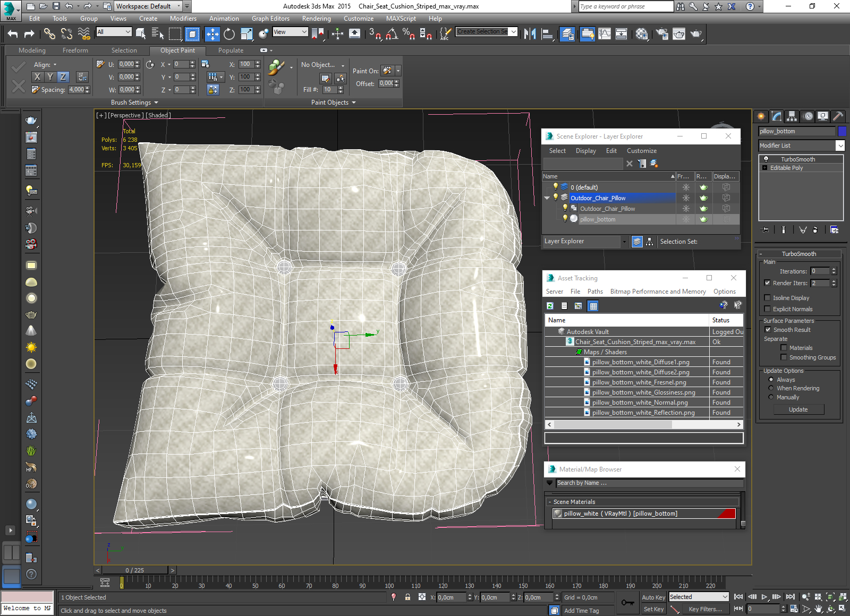This screenshot has height=616, width=850.
Task: Select the When Rendering update option
Action: click(x=771, y=388)
